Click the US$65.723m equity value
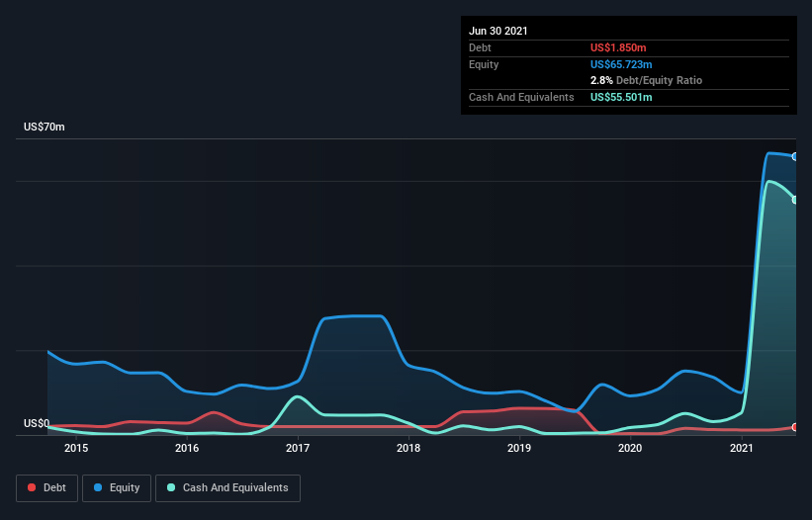This screenshot has width=812, height=520. [x=621, y=64]
